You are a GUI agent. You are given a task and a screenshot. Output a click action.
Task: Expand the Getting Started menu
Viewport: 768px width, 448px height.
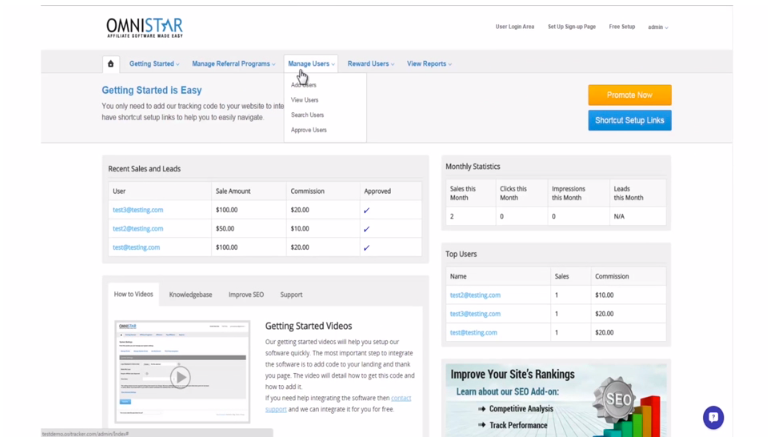click(154, 64)
